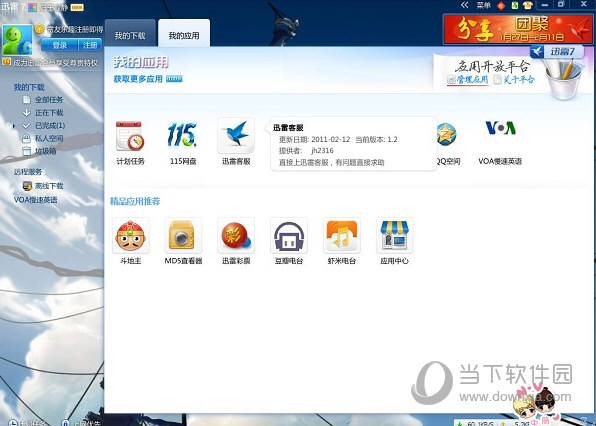Image resolution: width=596 pixels, height=426 pixels.
Task: Open the 豆瓣电台 headphone app
Action: 288,236
